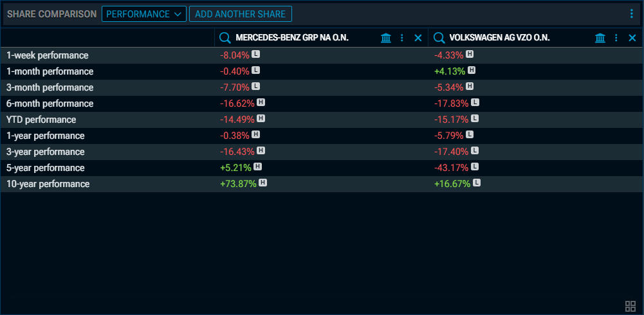Screen dimensions: 644x315
Task: Click the search icon beside Mercedes-Benz
Action: [x=225, y=38]
